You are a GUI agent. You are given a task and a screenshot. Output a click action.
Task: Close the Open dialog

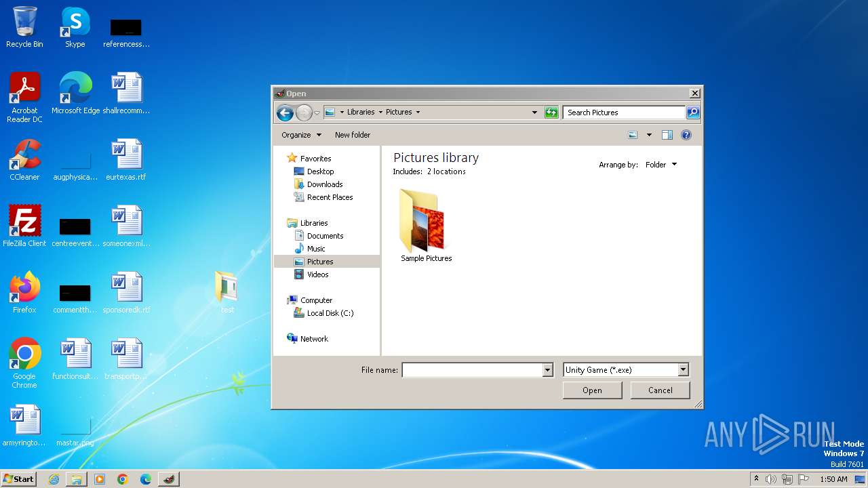click(694, 94)
